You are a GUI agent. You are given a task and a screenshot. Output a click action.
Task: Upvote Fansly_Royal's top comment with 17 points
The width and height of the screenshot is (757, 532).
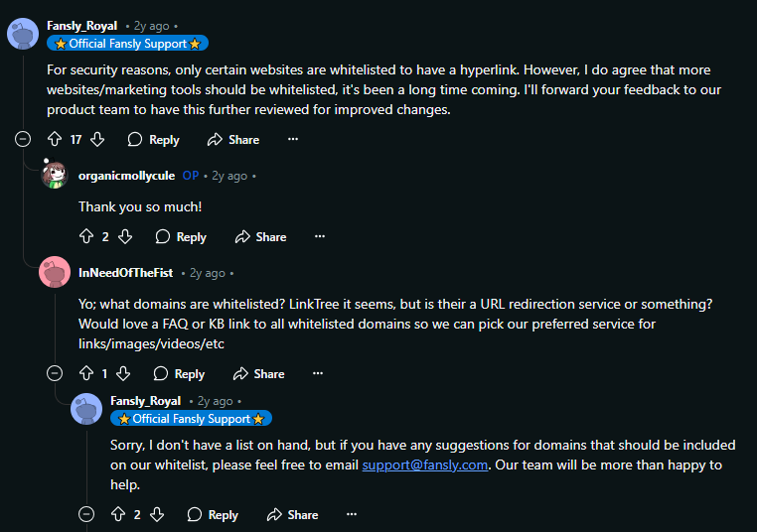coord(55,139)
